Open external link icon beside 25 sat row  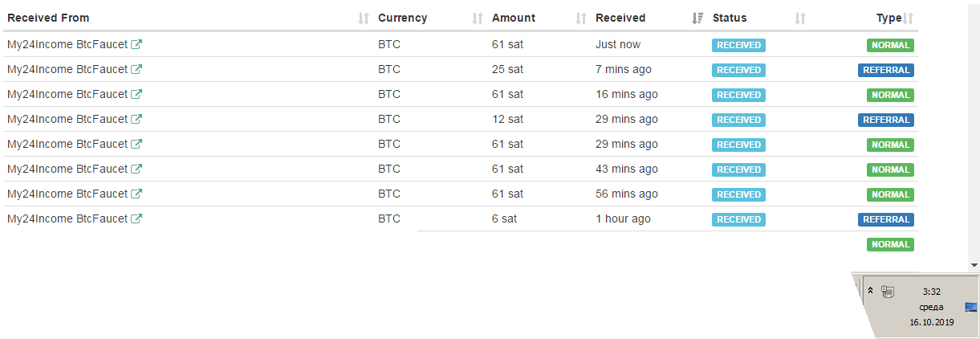(x=136, y=70)
